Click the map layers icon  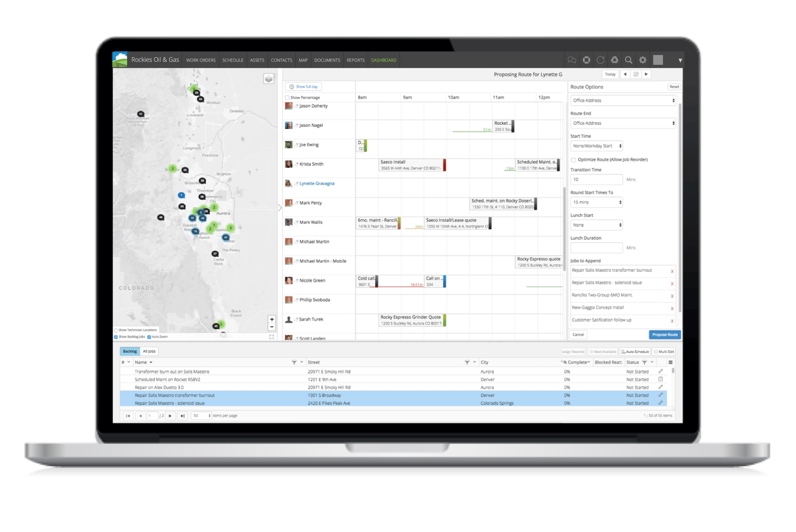[268, 78]
